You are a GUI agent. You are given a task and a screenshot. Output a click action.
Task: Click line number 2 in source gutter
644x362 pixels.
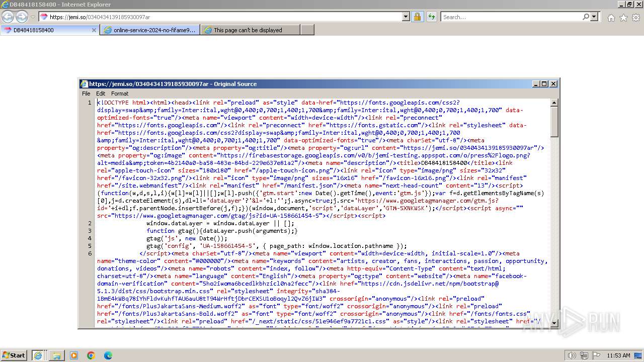tap(90, 223)
